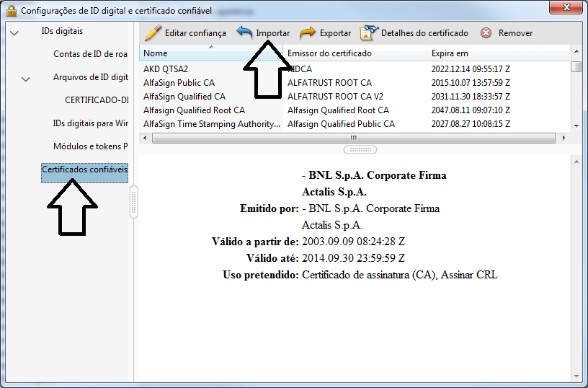Click the pencil icon for Editar confiança

153,33
